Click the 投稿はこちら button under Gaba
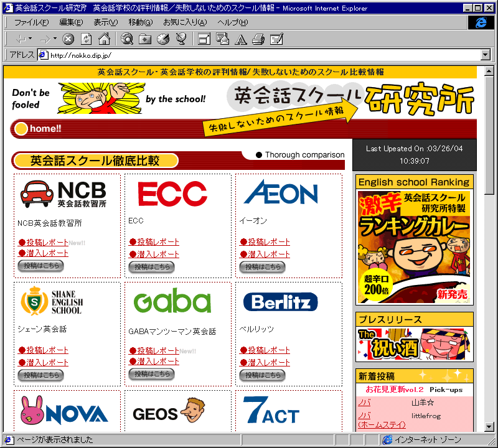The width and height of the screenshot is (498, 448). tap(152, 375)
